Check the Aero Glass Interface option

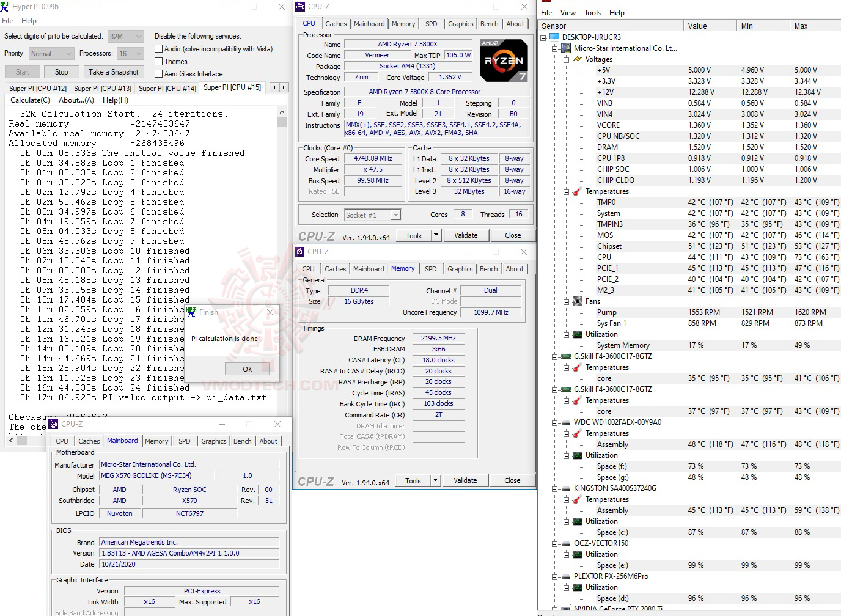click(x=159, y=74)
